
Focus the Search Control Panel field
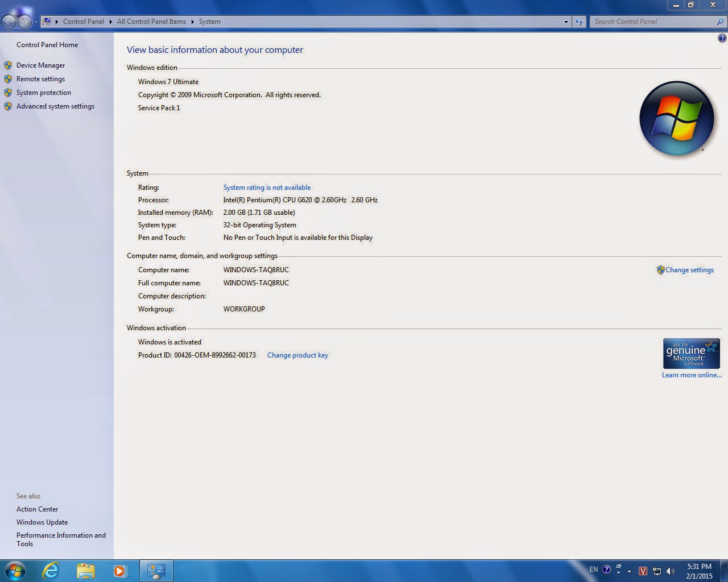(x=653, y=22)
